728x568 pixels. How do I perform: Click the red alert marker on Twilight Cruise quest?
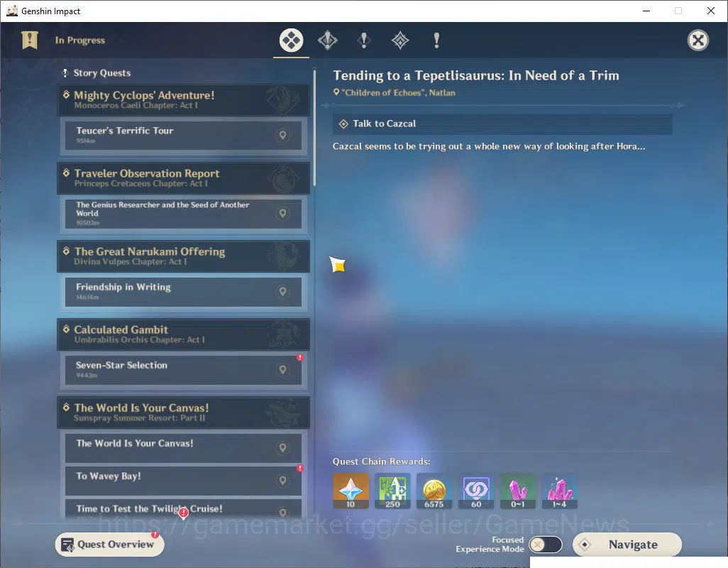[183, 513]
